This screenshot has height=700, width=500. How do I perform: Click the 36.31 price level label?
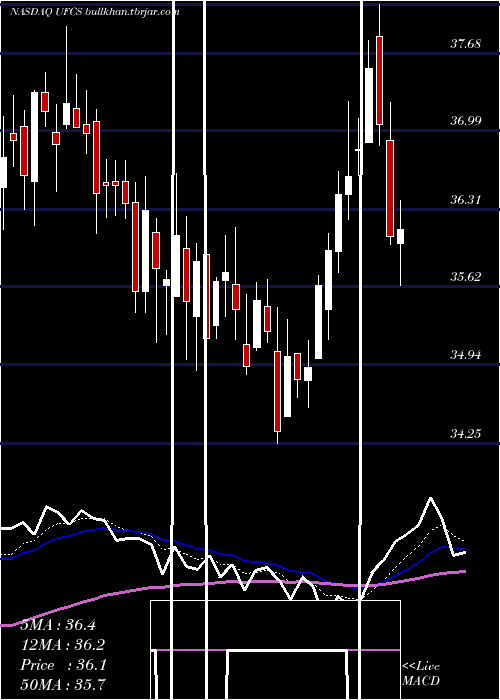466,199
